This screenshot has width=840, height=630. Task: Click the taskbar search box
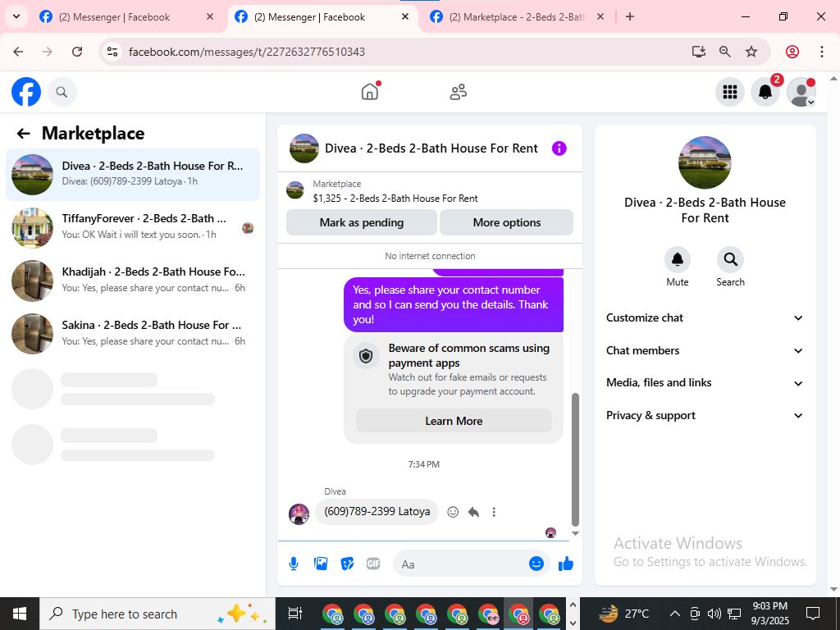(x=157, y=614)
